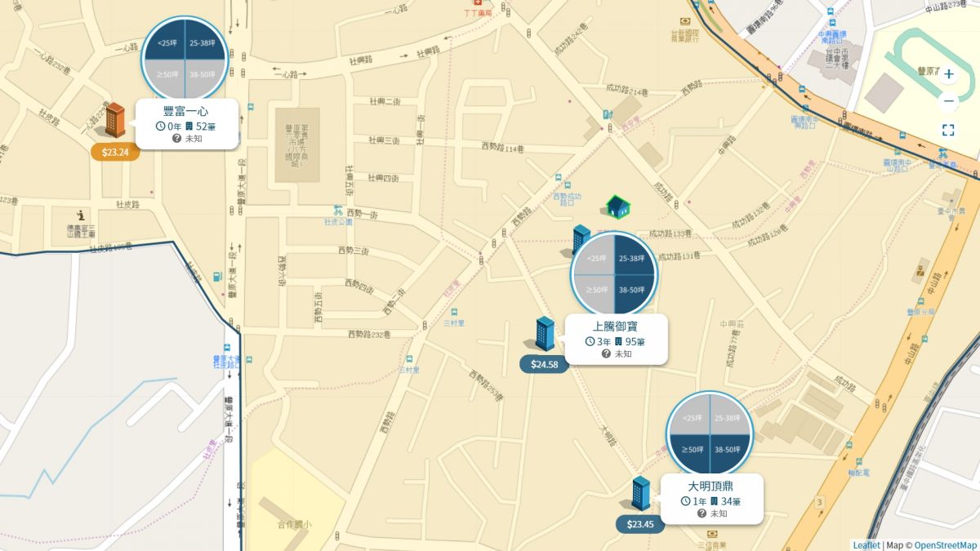The image size is (980, 551).
Task: Click the green house marker
Action: click(617, 207)
